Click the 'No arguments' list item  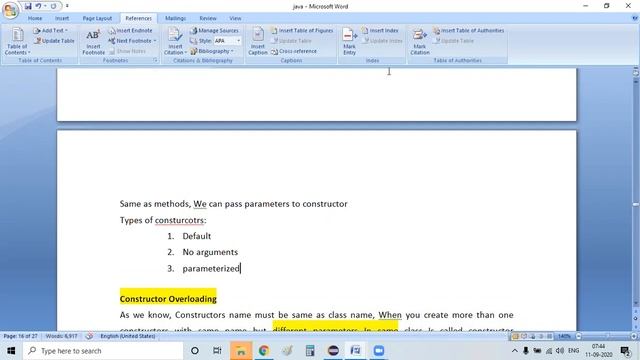tap(210, 252)
